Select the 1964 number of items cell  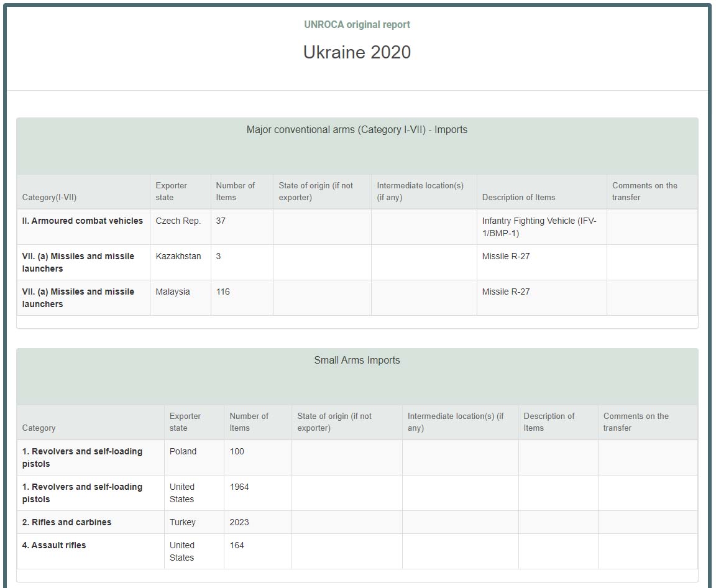(x=239, y=487)
